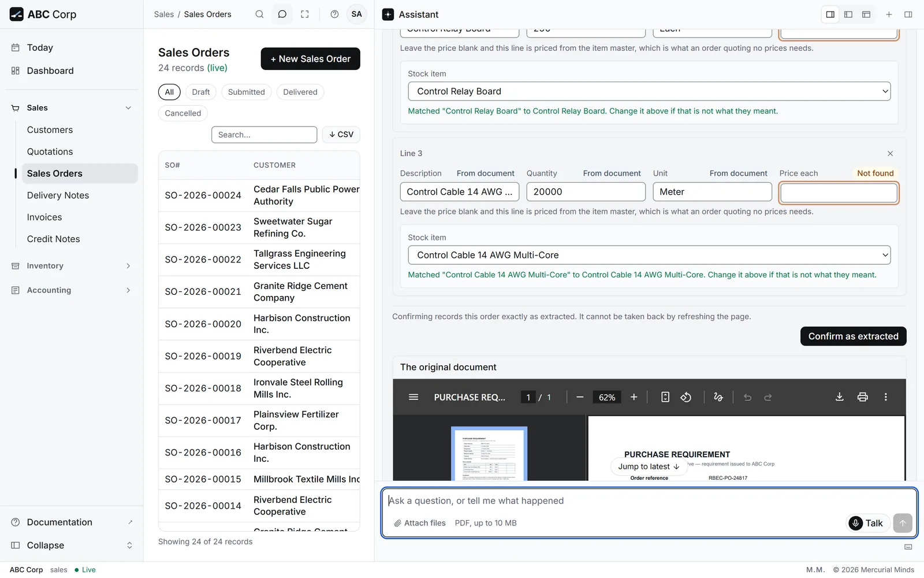Print the PDF document
Viewport: 924px width, 578px height.
point(863,397)
